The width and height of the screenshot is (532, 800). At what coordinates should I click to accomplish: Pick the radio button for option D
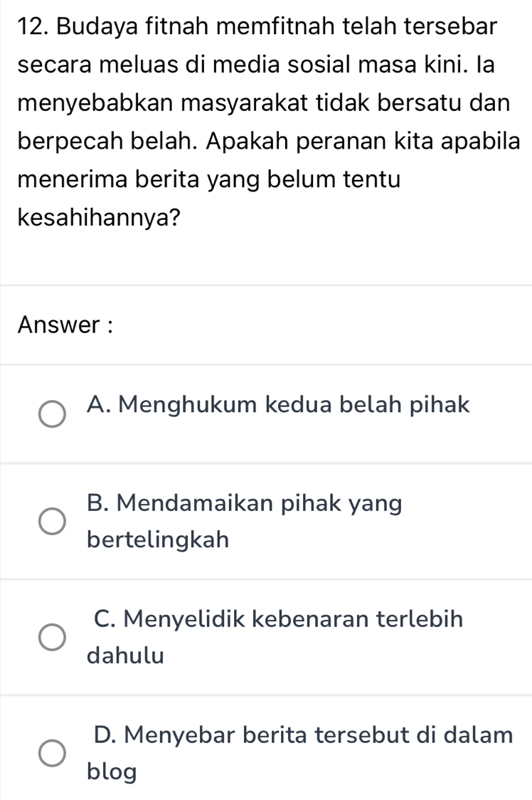click(53, 753)
